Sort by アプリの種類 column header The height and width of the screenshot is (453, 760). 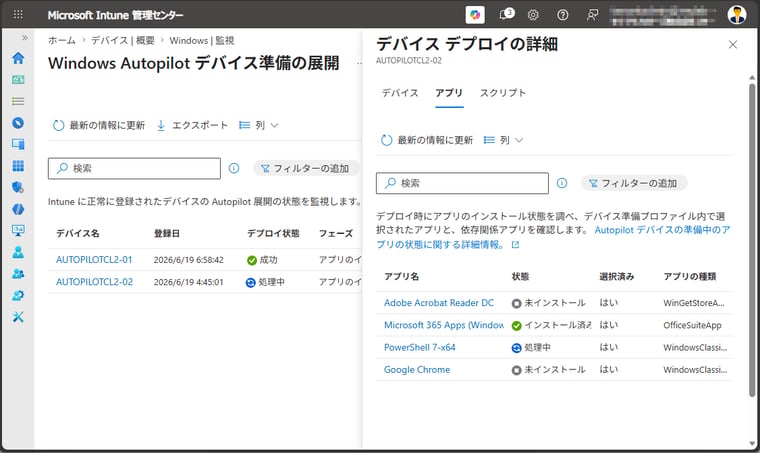(x=690, y=277)
